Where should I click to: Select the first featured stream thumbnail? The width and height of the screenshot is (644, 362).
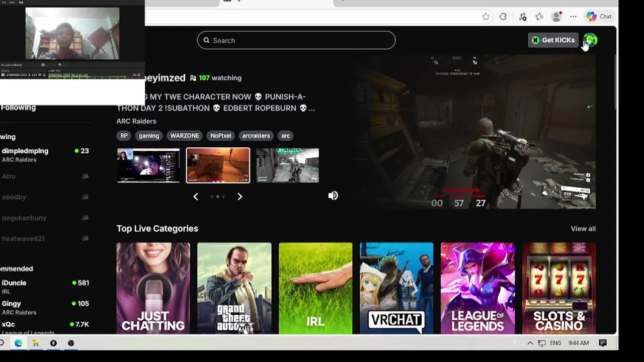[148, 165]
